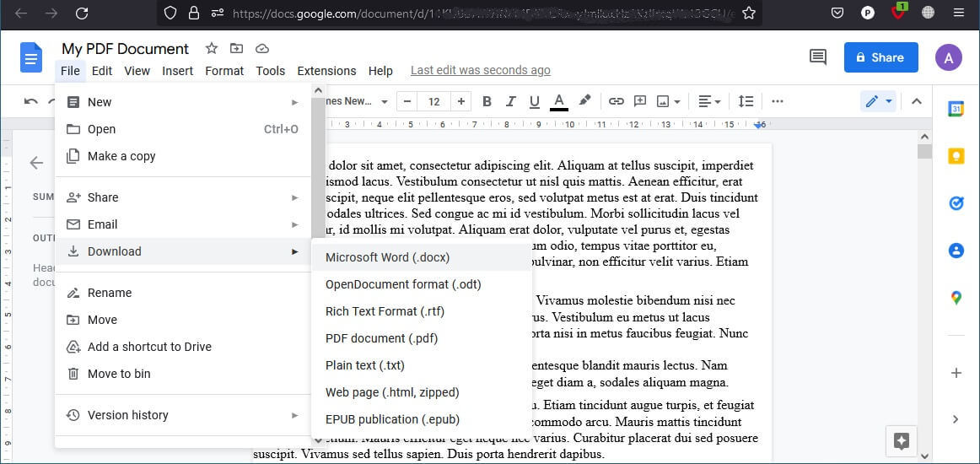Choose Move in the File menu
The height and width of the screenshot is (464, 980).
point(182,320)
